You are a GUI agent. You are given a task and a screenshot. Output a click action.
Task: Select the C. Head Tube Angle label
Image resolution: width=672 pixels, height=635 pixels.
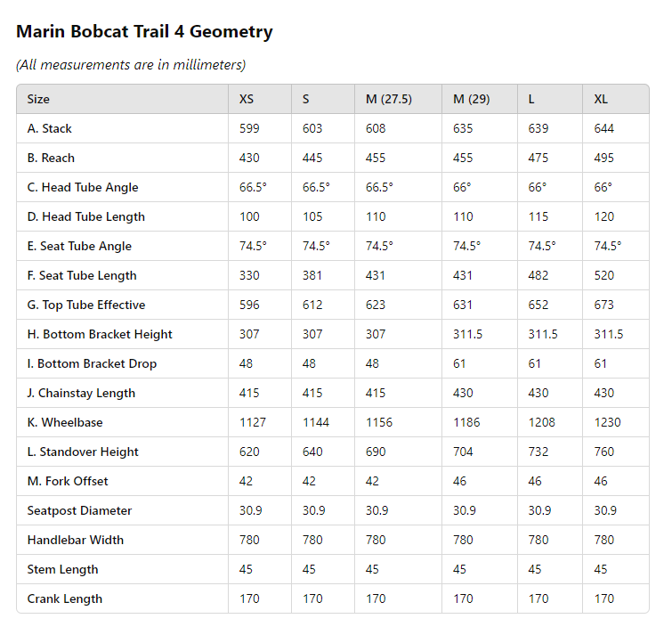point(83,187)
